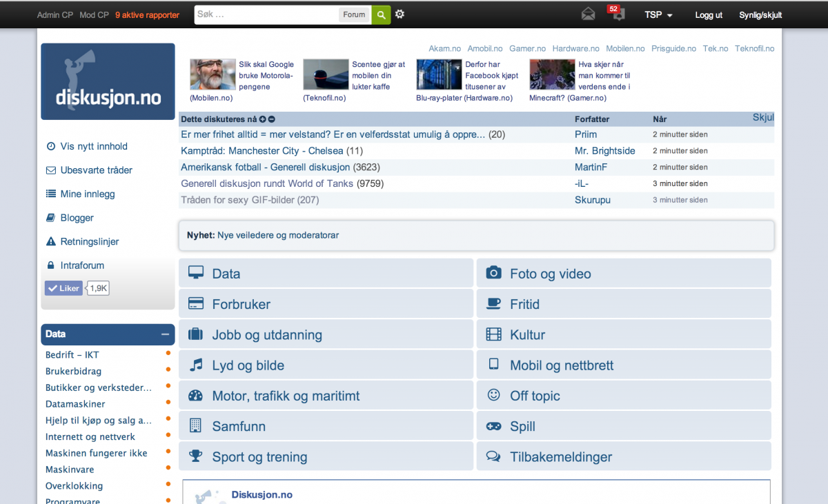Open Mod CP
This screenshot has height=504, width=828.
(94, 14)
